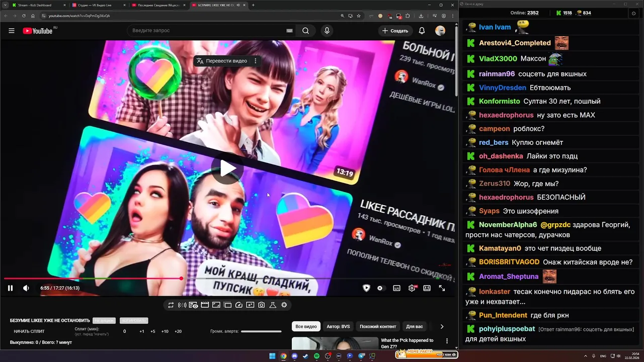Go to YouTube home via logo
This screenshot has width=644, height=362.
coord(38,31)
